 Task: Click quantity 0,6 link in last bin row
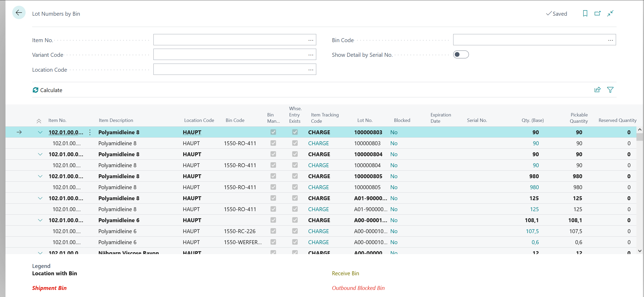535,242
